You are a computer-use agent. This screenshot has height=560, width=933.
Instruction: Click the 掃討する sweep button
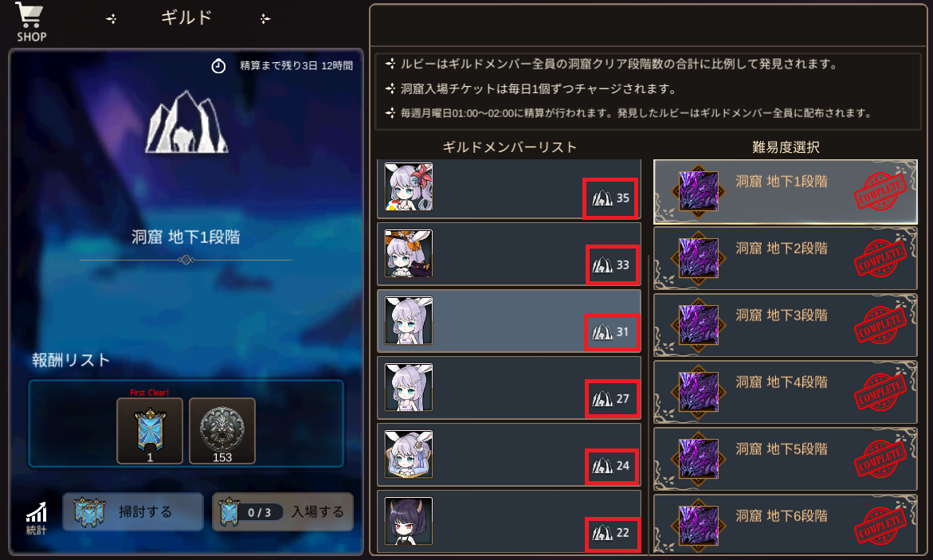133,511
